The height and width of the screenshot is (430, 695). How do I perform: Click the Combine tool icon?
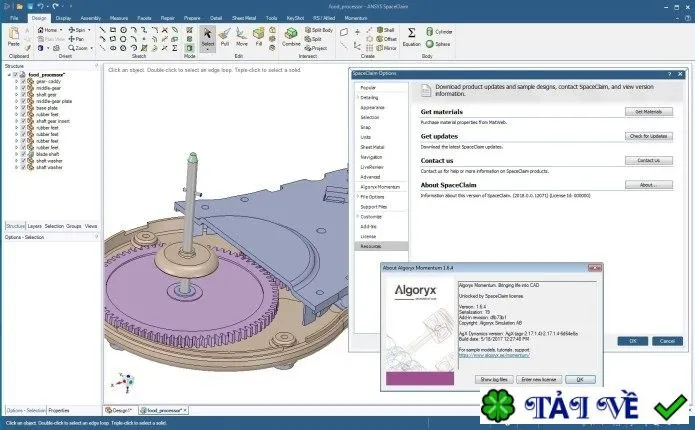(x=291, y=37)
